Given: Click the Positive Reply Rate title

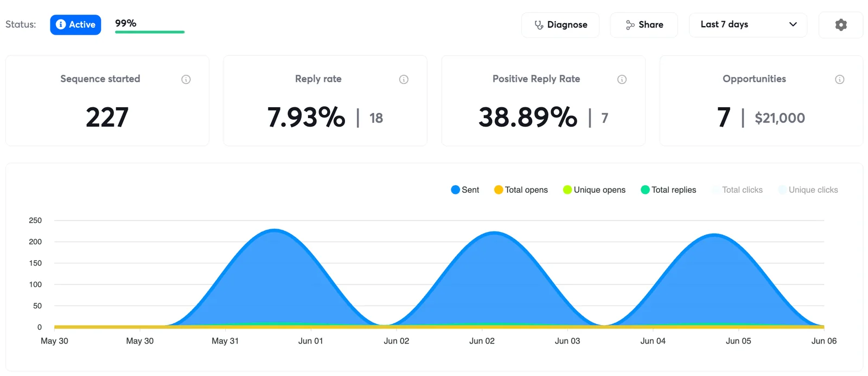Looking at the screenshot, I should coord(536,79).
